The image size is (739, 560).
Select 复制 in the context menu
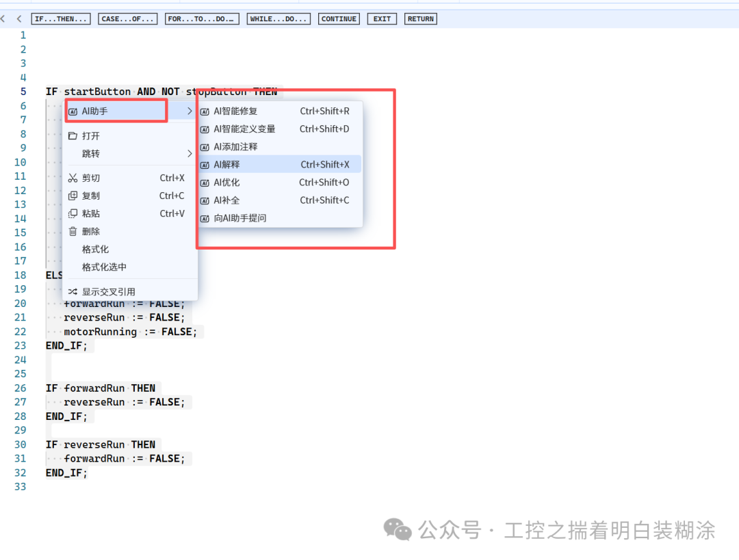point(130,196)
